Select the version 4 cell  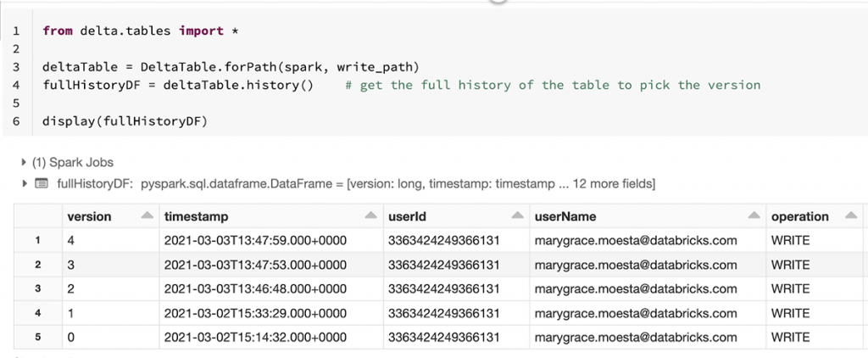(x=71, y=240)
